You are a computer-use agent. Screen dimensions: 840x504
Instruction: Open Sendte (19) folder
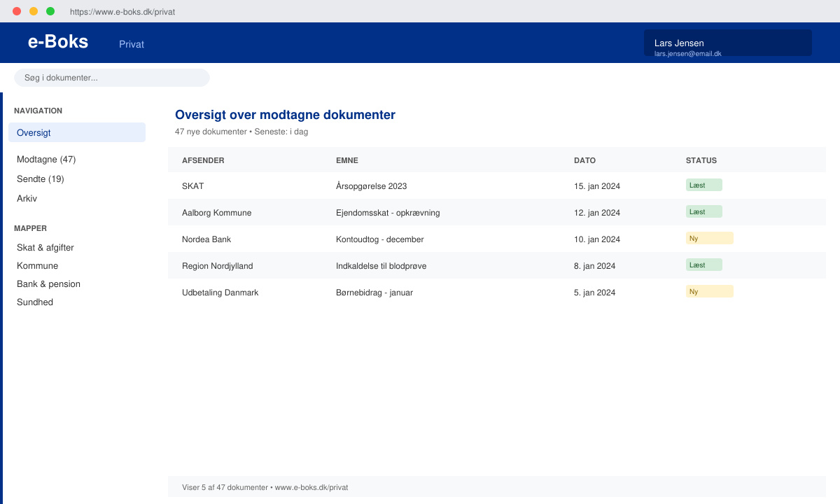(x=41, y=179)
